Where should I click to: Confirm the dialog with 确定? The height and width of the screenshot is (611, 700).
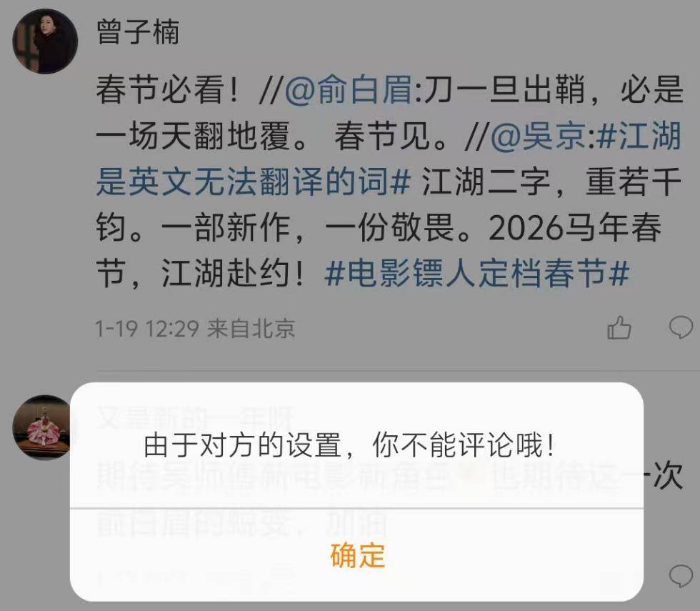(357, 556)
